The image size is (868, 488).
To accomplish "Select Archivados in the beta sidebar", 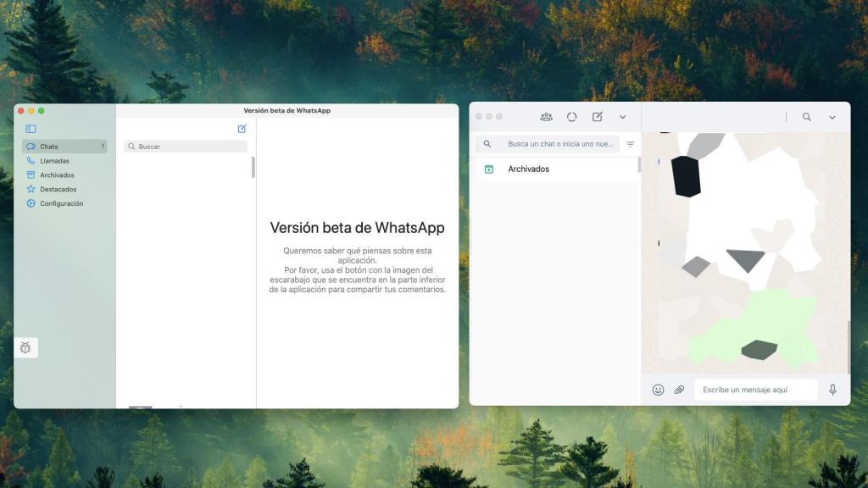I will (64, 175).
